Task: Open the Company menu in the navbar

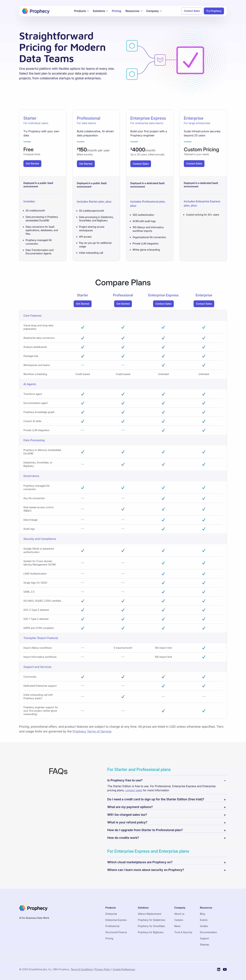Action: (x=154, y=11)
